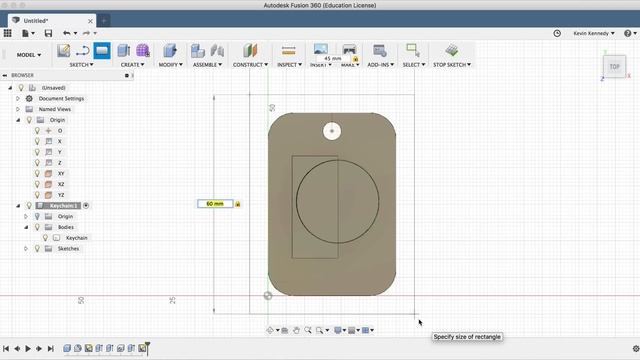Screen dimensions: 640x360
Task: Expand the Sketches folder node
Action: 26,248
